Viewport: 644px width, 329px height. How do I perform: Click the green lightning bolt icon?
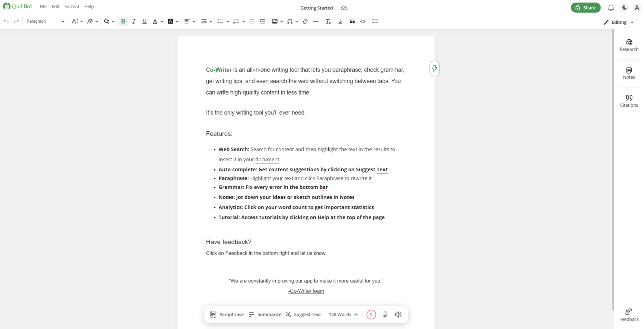[x=434, y=68]
